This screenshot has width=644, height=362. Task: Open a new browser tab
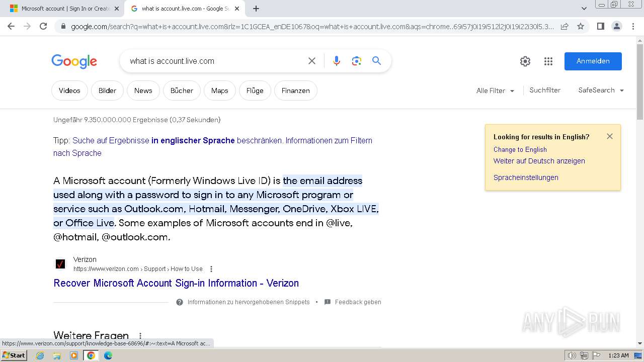click(x=256, y=9)
